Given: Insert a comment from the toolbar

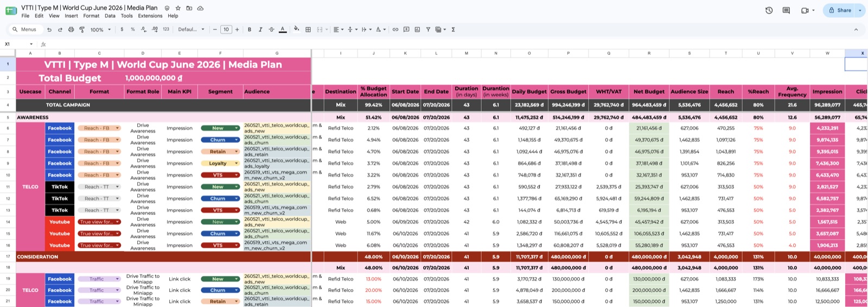Looking at the screenshot, I should pos(406,29).
